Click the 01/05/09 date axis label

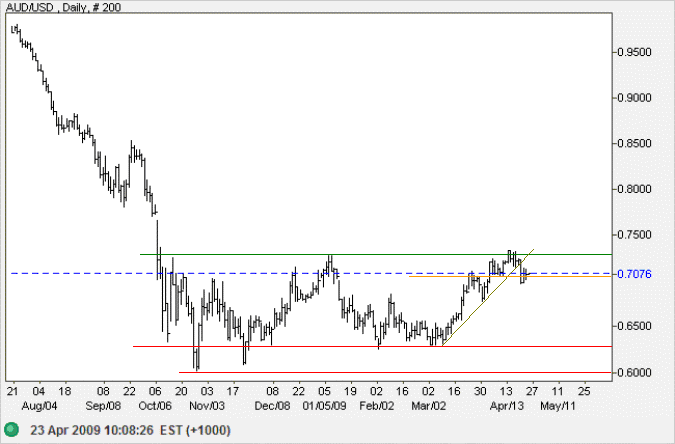point(324,406)
